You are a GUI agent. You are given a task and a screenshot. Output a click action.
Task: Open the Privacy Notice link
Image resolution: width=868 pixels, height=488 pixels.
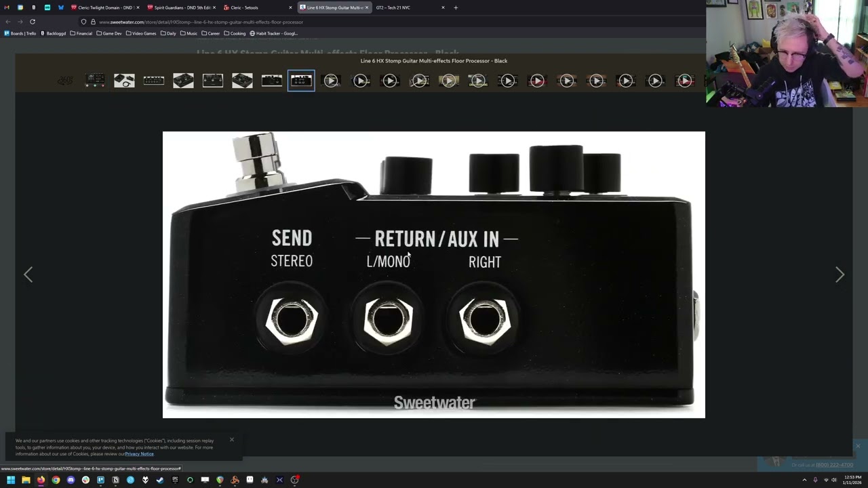[x=139, y=453]
